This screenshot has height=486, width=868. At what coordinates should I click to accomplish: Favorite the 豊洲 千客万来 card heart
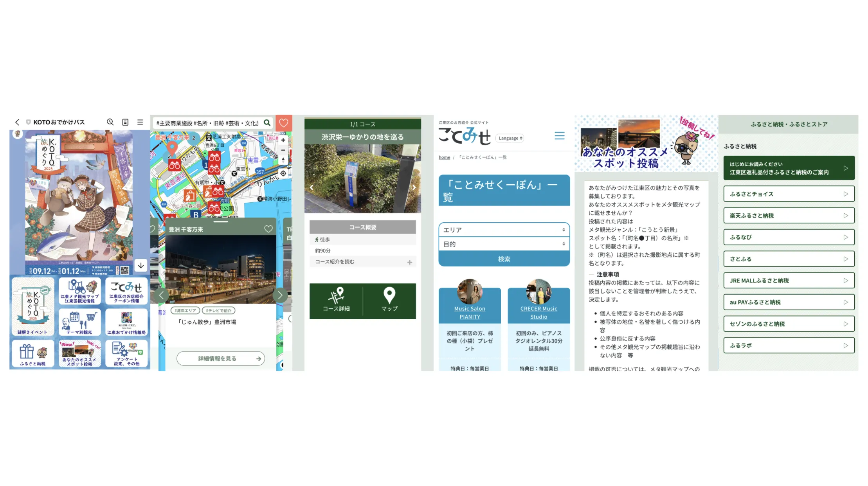pyautogui.click(x=268, y=229)
